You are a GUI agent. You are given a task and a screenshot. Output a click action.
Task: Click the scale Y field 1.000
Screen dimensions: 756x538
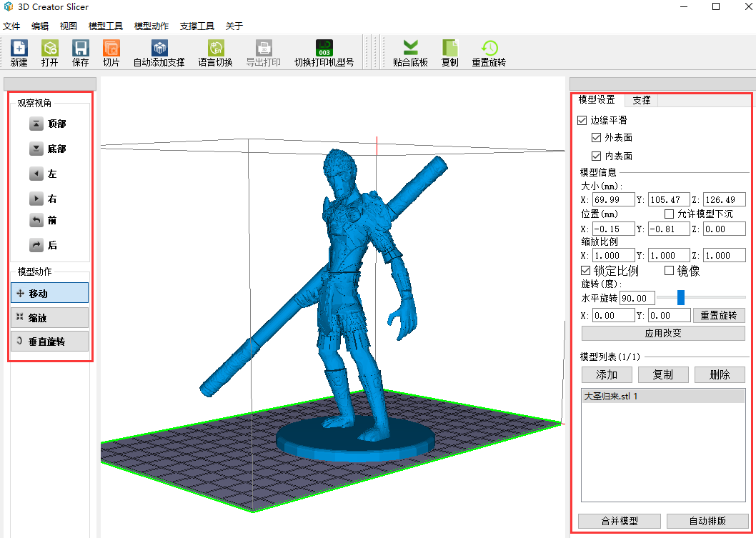coord(669,256)
